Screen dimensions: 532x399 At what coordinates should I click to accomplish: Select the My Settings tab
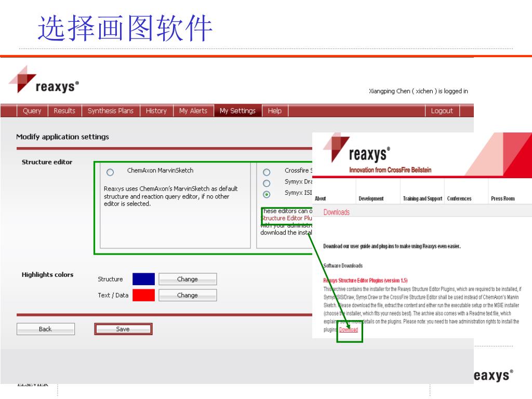point(237,111)
